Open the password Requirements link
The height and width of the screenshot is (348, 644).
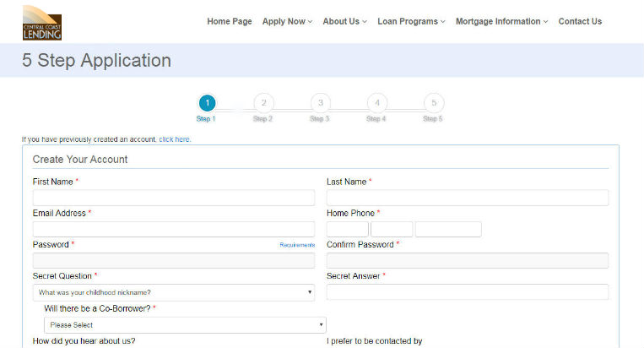pyautogui.click(x=297, y=245)
